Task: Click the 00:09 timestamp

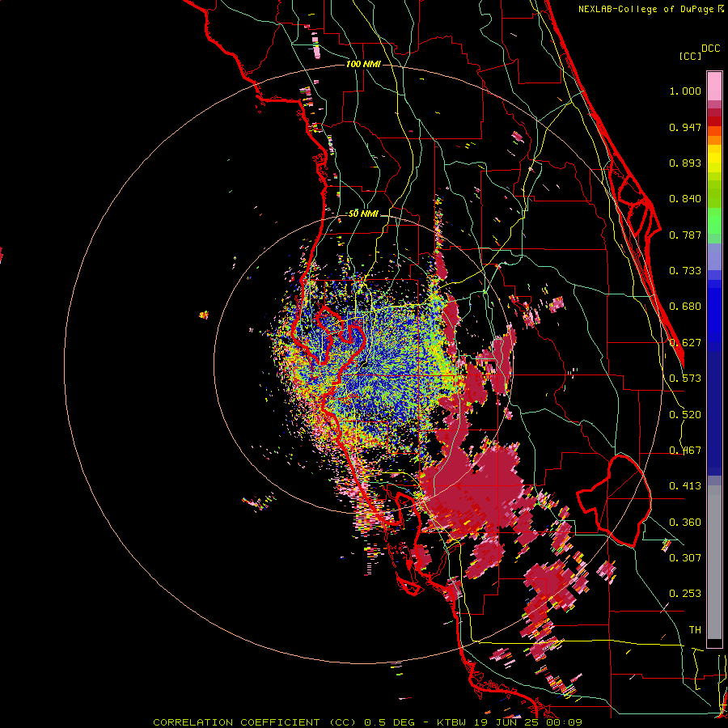Action: coord(565,722)
